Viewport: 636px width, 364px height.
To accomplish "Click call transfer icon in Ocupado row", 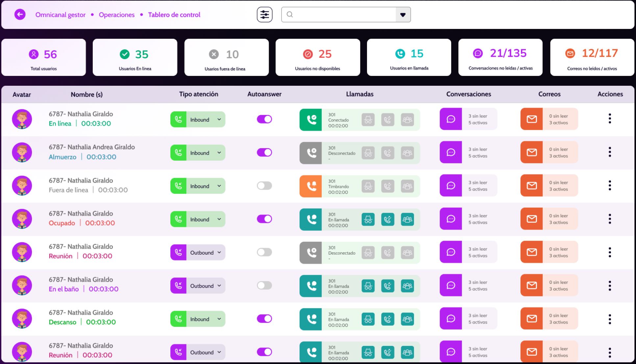I will pos(388,219).
